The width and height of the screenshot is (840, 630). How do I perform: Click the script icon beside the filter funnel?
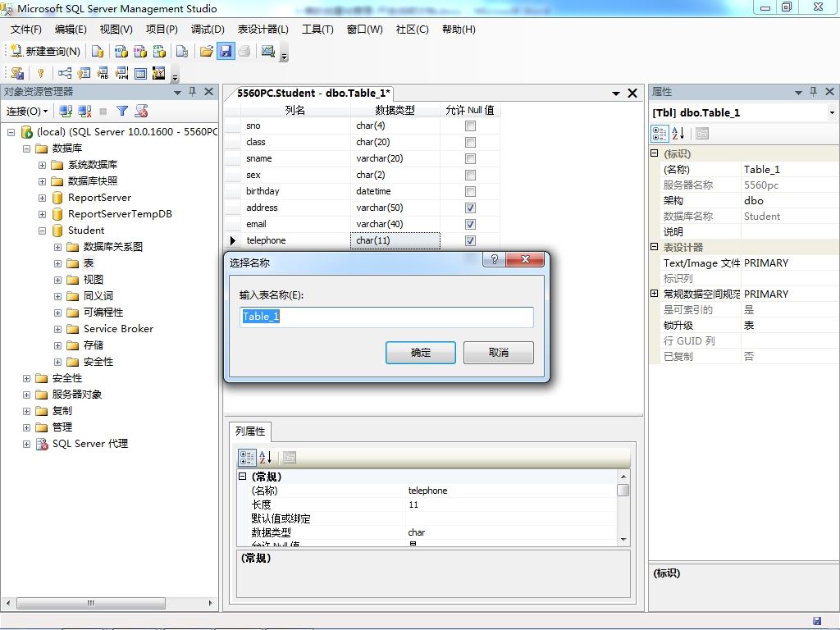tap(141, 111)
